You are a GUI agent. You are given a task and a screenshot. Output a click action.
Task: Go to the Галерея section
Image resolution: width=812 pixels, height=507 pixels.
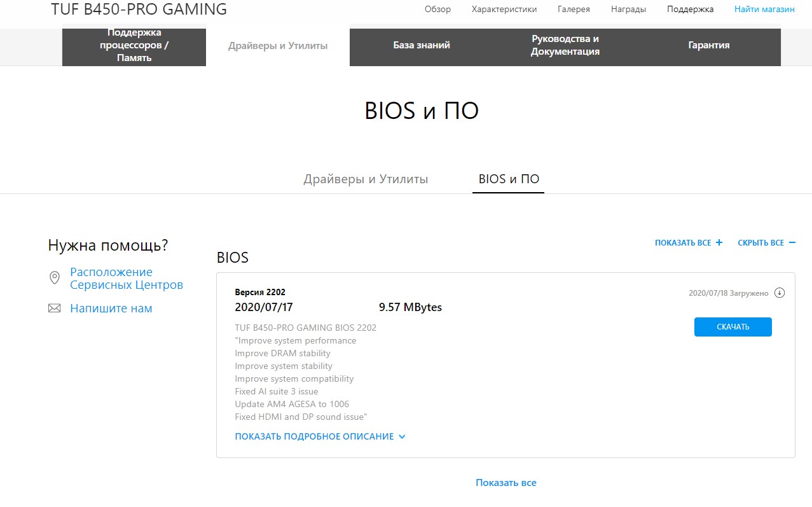click(574, 9)
